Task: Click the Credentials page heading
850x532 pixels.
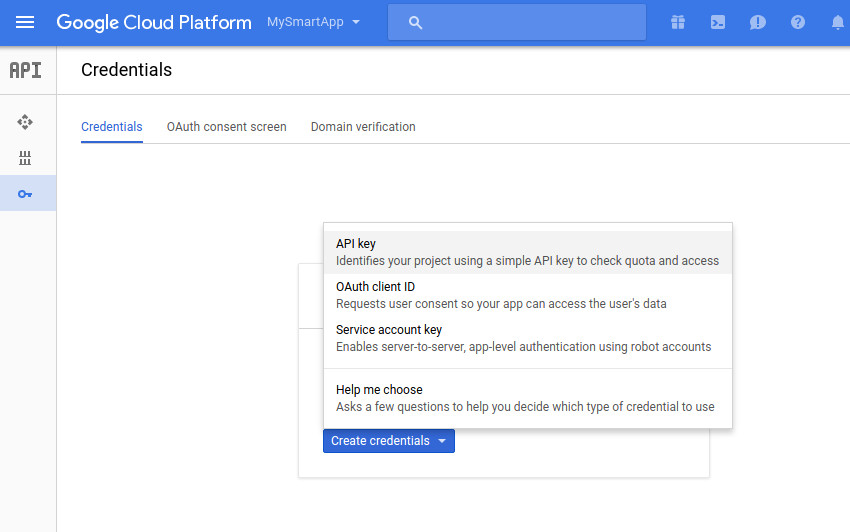Action: coord(126,70)
